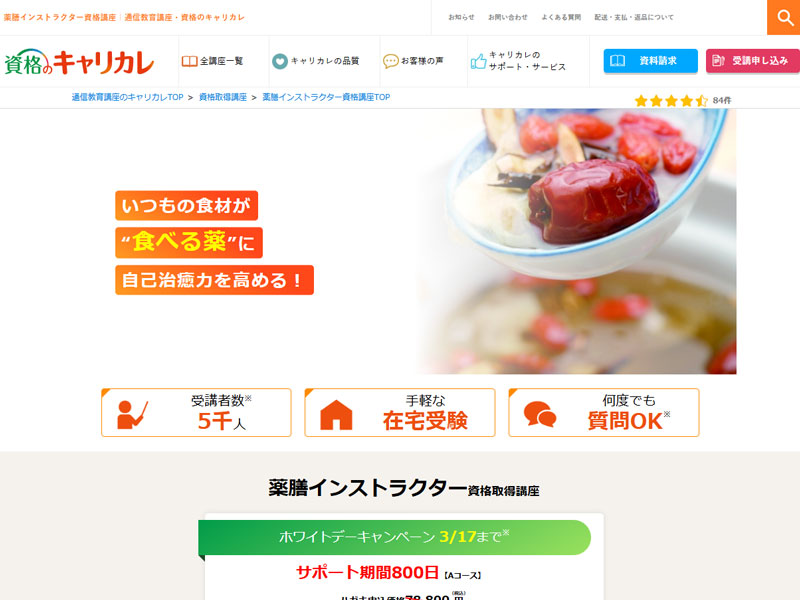Open 配送・支払・返品について link
Viewport: 800px width, 600px height.
pyautogui.click(x=634, y=17)
